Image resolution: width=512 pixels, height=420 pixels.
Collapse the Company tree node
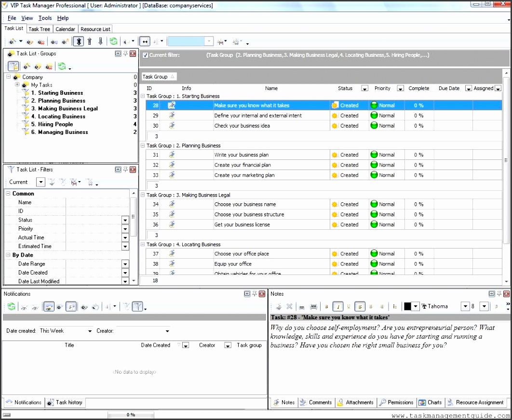[9, 77]
